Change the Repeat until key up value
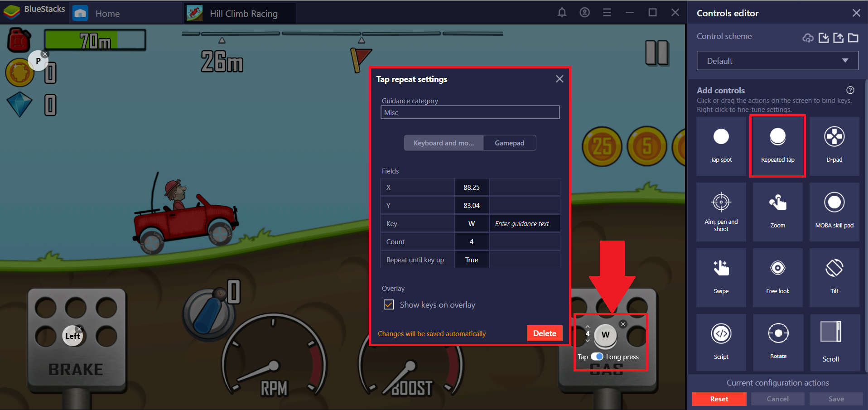The image size is (868, 410). pyautogui.click(x=472, y=260)
